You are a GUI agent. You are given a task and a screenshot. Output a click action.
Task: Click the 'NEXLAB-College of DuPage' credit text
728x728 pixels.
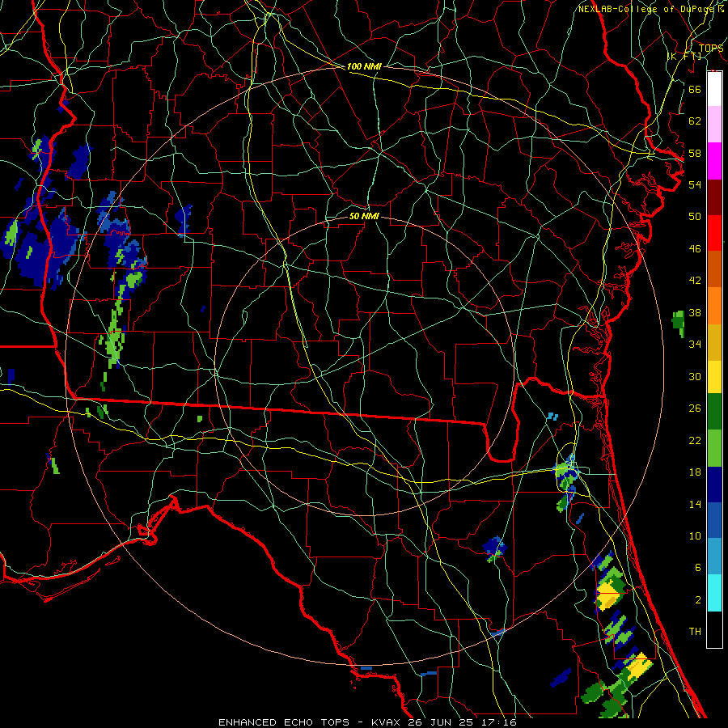pos(648,9)
